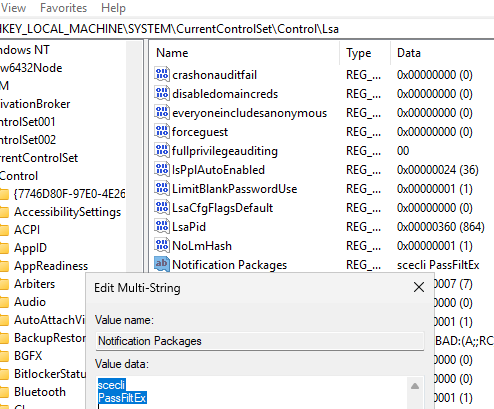The height and width of the screenshot is (409, 494).
Task: Sort values by Type column header
Action: pyautogui.click(x=365, y=53)
